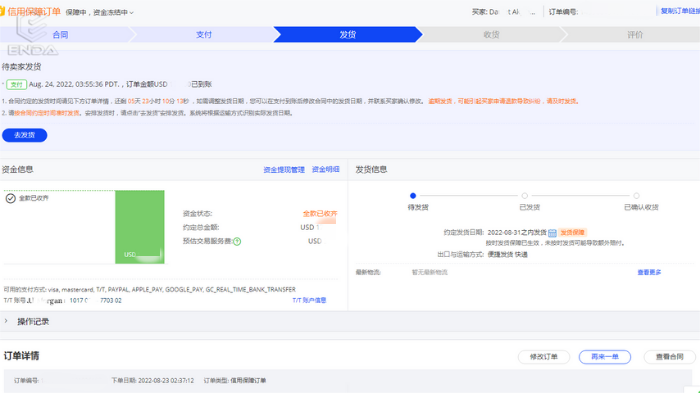Click the 暂无最新物流 text
Image resolution: width=700 pixels, height=393 pixels.
(x=429, y=272)
